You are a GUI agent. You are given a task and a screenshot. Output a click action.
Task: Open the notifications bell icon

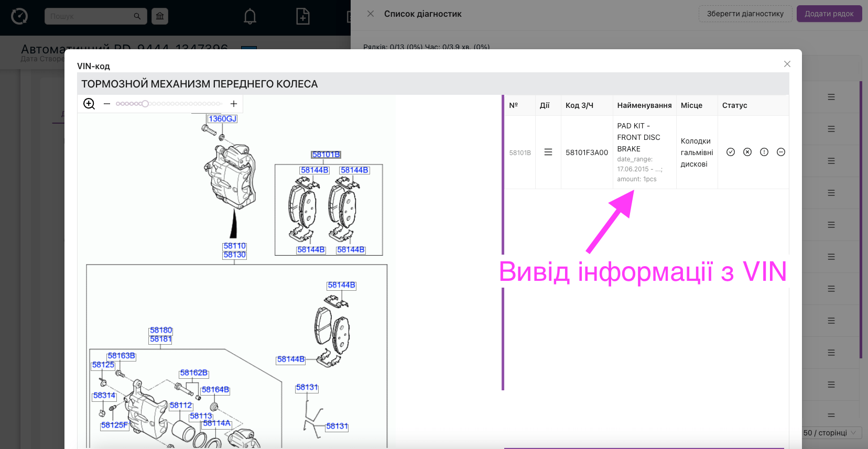[250, 17]
